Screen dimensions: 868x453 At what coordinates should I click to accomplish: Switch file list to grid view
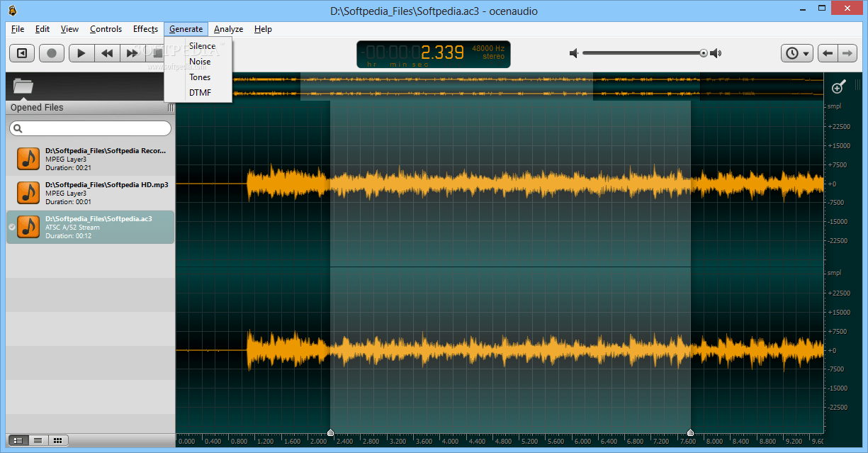point(58,440)
